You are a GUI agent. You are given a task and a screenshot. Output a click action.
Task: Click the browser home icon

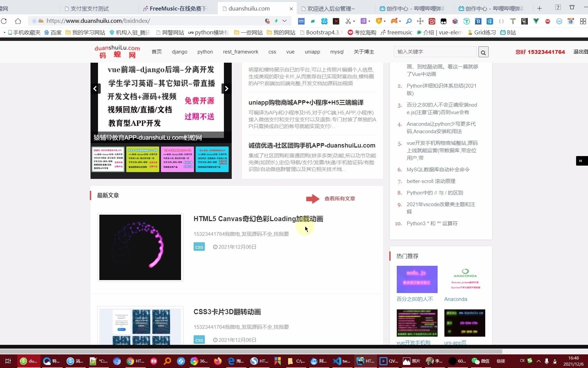click(18, 21)
